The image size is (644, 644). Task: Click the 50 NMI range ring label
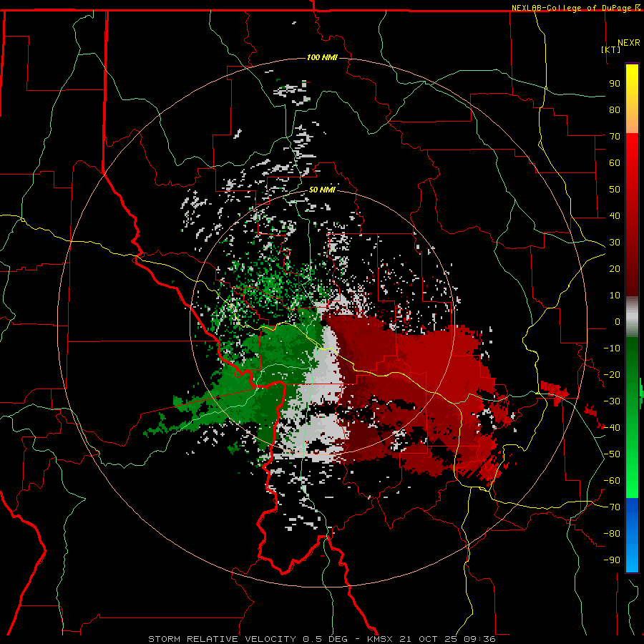coord(322,190)
